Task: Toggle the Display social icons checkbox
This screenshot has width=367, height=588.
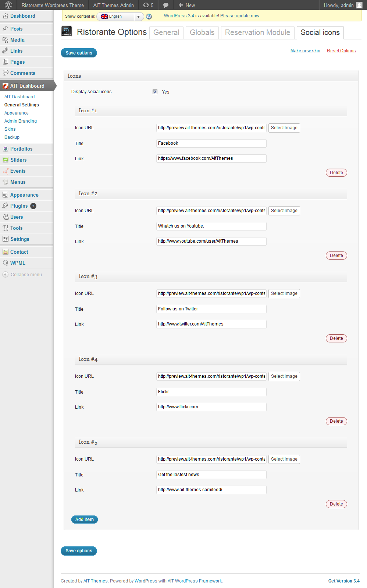Action: [x=155, y=92]
